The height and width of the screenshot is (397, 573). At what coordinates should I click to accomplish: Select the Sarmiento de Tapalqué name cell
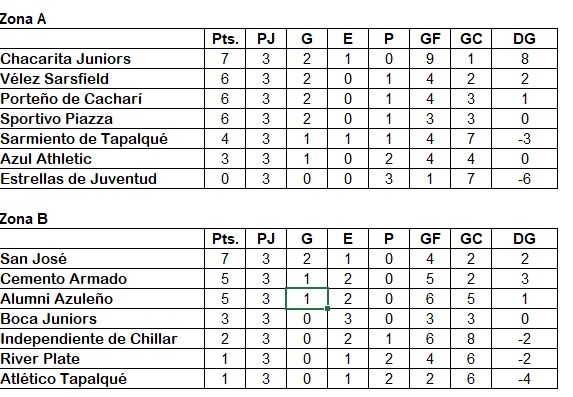[x=102, y=139]
